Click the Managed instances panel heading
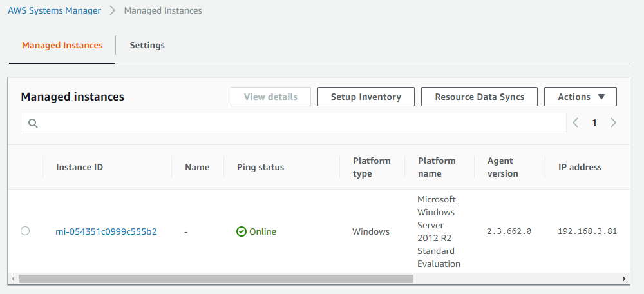This screenshot has height=294, width=644. coord(72,97)
